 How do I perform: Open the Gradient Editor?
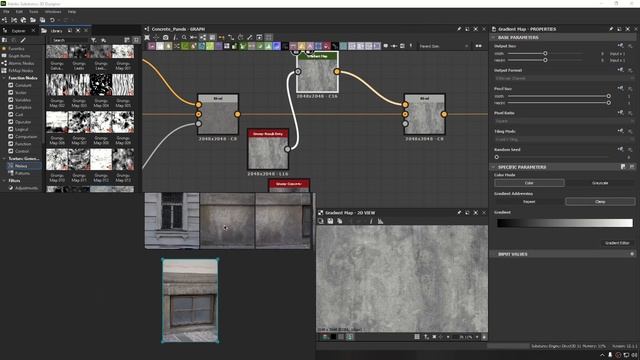coord(617,243)
